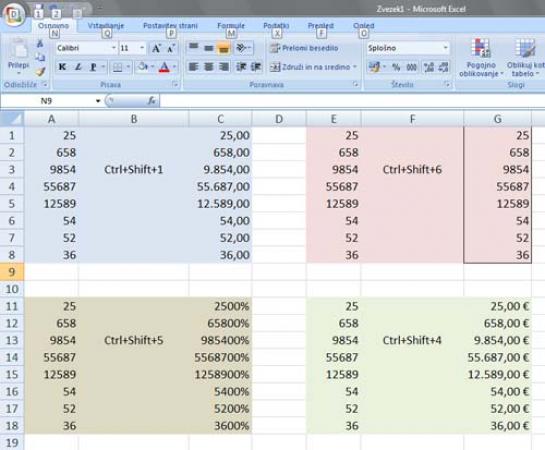Open Poravnava group dialog launcher
The height and width of the screenshot is (450, 545).
(x=356, y=84)
